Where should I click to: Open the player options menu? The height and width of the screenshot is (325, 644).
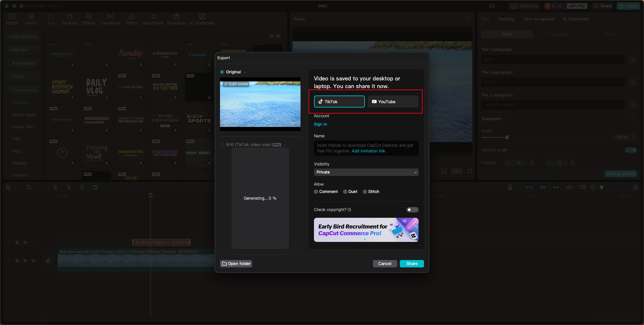click(x=467, y=19)
